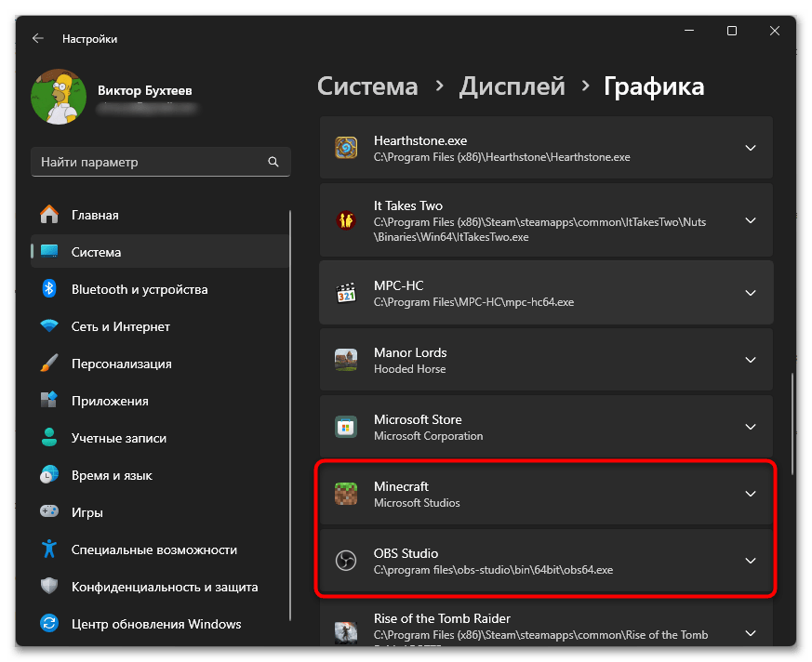The image size is (812, 662).
Task: Select Bluetooth и устройства in the sidebar
Action: 161,289
